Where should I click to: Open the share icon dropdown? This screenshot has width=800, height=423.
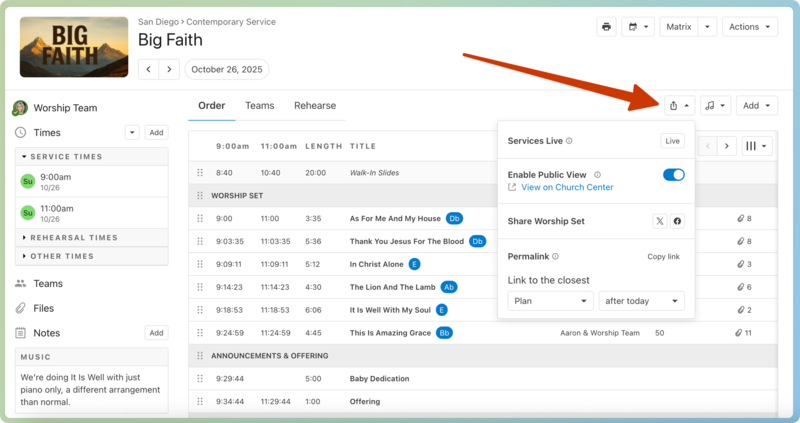(678, 105)
